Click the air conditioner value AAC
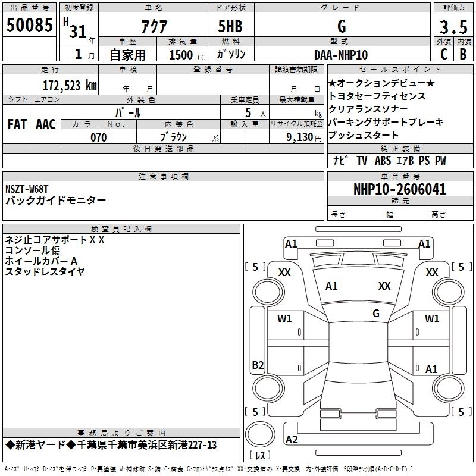 click(46, 124)
